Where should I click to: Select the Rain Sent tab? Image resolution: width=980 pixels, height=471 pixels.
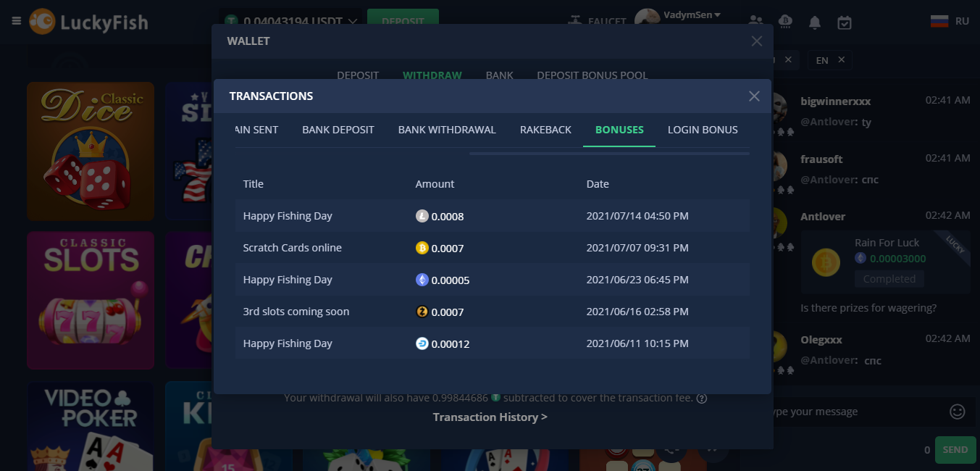tap(257, 130)
